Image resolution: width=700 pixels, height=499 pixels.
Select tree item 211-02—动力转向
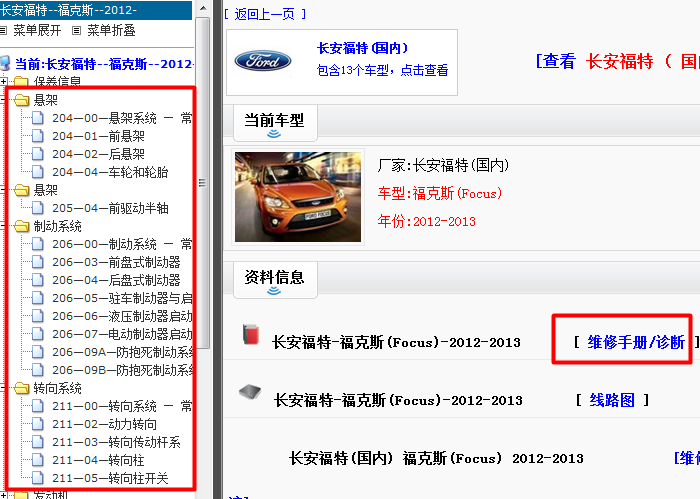click(x=104, y=424)
